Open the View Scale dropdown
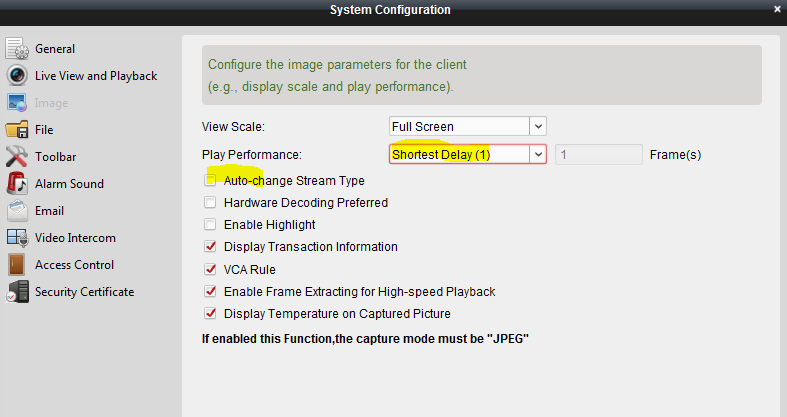Image resolution: width=787 pixels, height=417 pixels. pos(538,127)
